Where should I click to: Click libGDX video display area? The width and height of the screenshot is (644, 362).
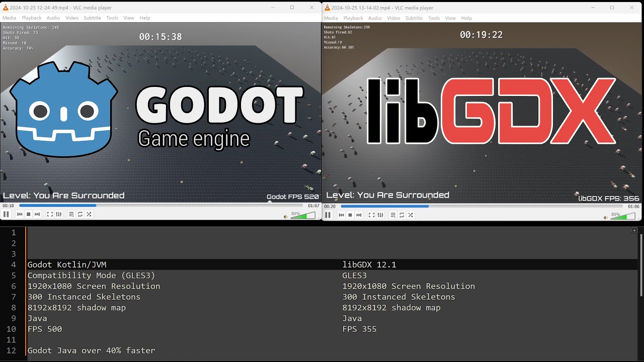482,113
